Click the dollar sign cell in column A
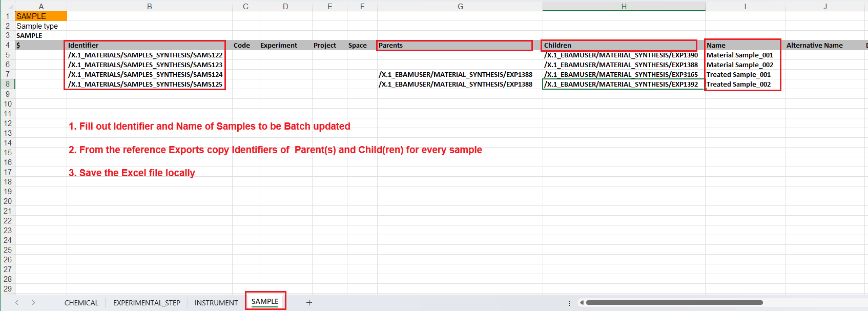This screenshot has height=311, width=868. (41, 45)
